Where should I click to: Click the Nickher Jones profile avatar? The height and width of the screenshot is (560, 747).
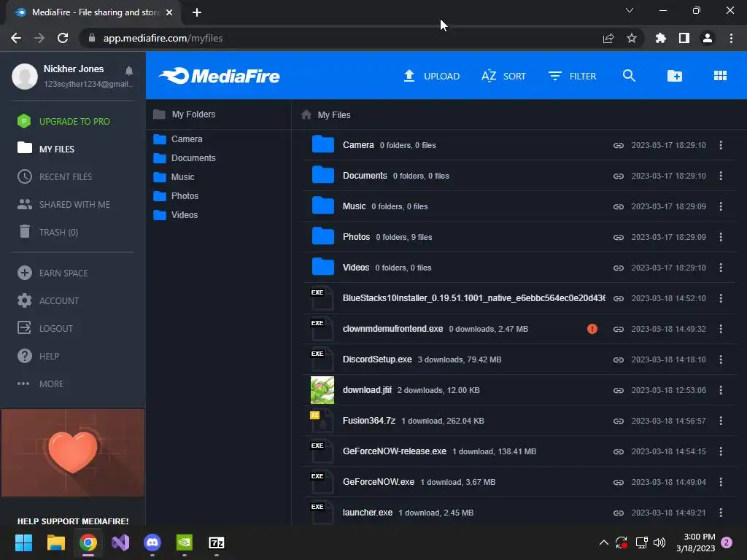(25, 76)
